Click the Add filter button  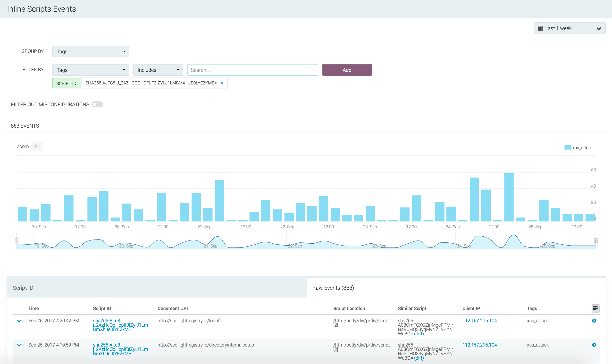tap(347, 70)
